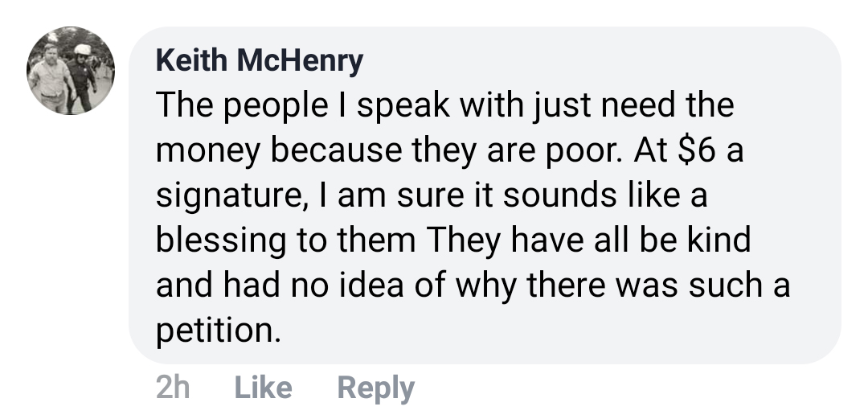Viewport: 868px width, 419px height.
Task: Reply to Keith McHenry's comment
Action: [x=376, y=388]
